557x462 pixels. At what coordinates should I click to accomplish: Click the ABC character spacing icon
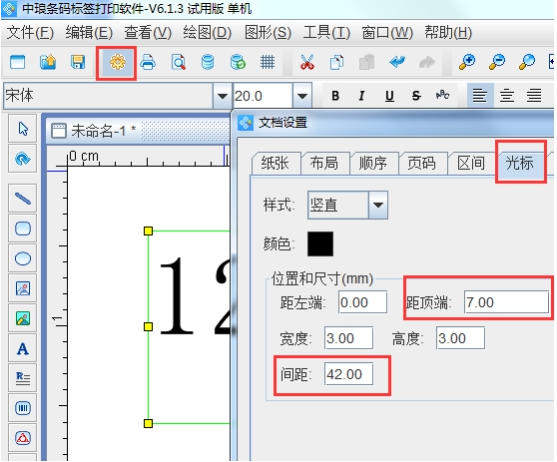442,96
